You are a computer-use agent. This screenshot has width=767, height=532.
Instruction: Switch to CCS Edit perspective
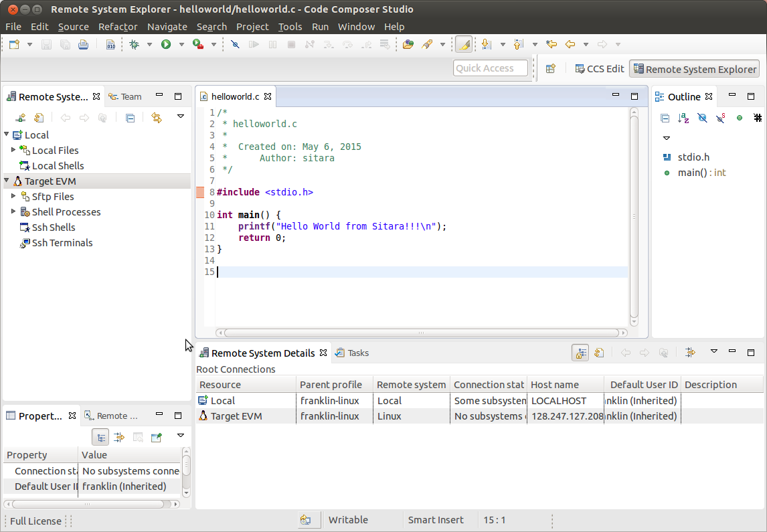click(600, 69)
